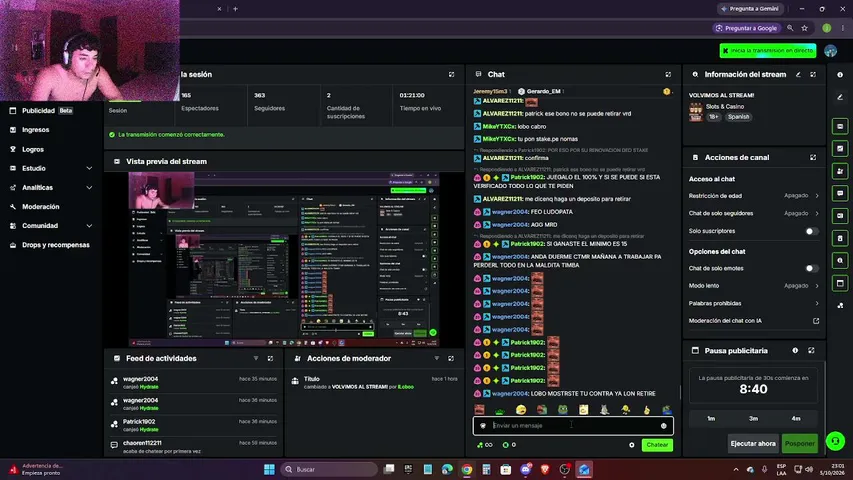Choose the 4m ad break length
The image size is (853, 480).
click(x=796, y=419)
